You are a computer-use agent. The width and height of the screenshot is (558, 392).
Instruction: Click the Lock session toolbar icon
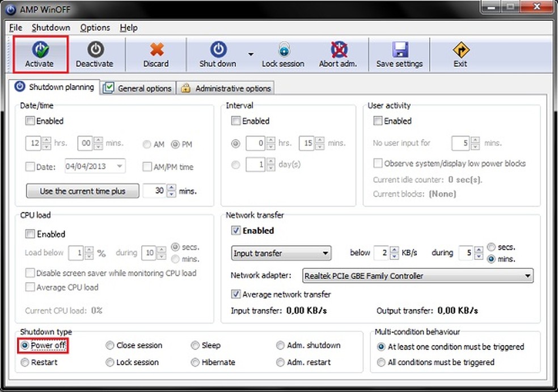click(284, 50)
